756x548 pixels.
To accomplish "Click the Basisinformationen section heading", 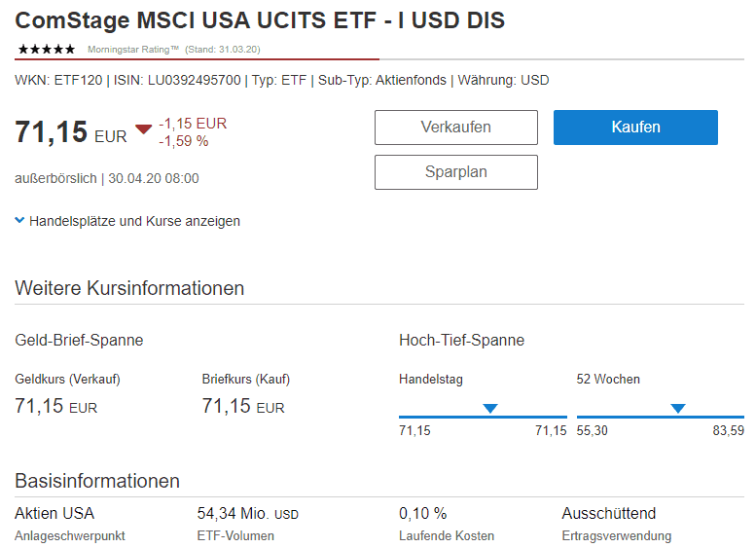I will tap(97, 481).
